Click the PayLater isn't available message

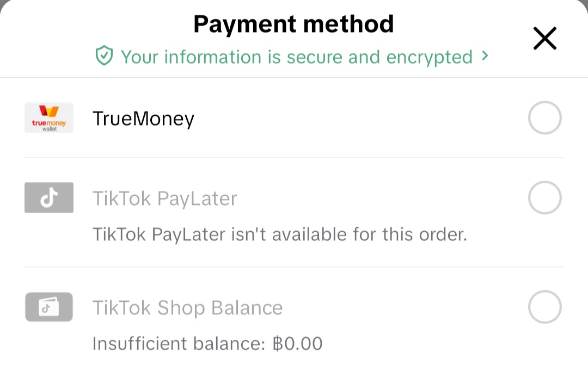[x=280, y=234]
